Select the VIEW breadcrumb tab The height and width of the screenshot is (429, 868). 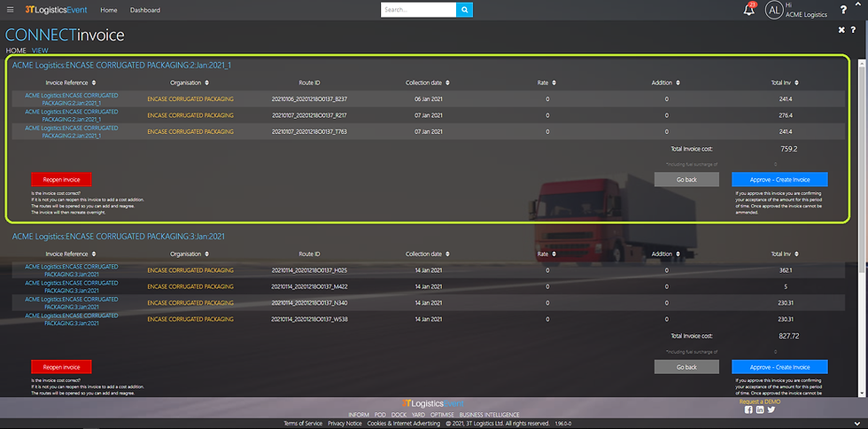point(41,51)
